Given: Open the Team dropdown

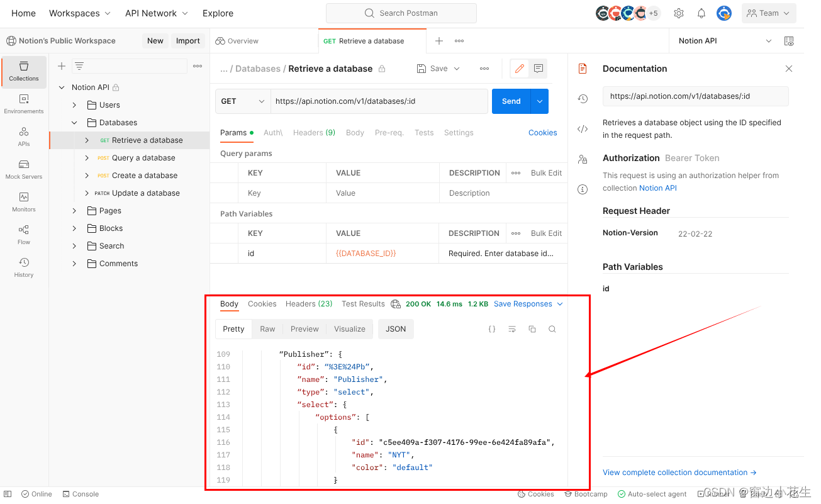Looking at the screenshot, I should point(769,13).
